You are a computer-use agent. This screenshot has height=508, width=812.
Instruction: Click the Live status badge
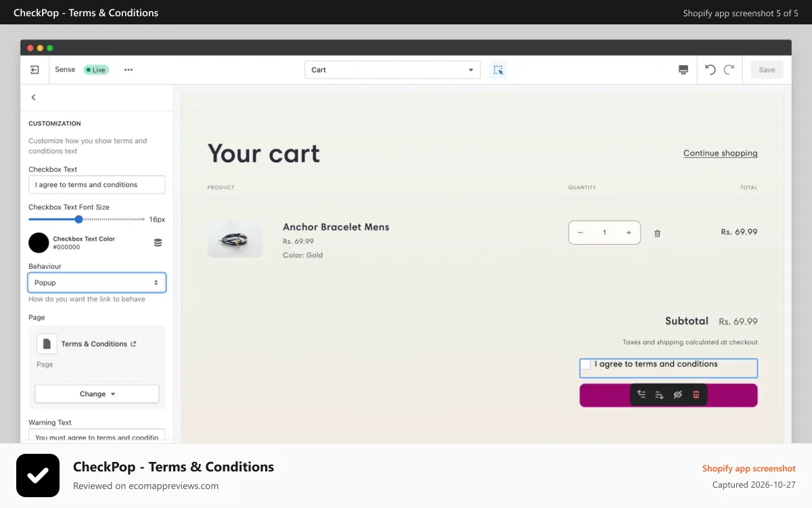95,70
